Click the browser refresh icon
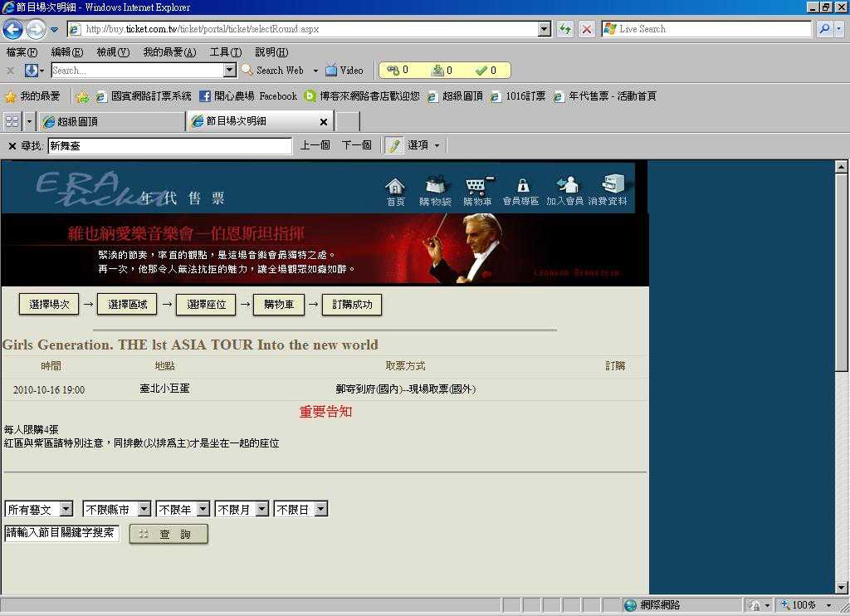This screenshot has height=616, width=850. point(565,29)
